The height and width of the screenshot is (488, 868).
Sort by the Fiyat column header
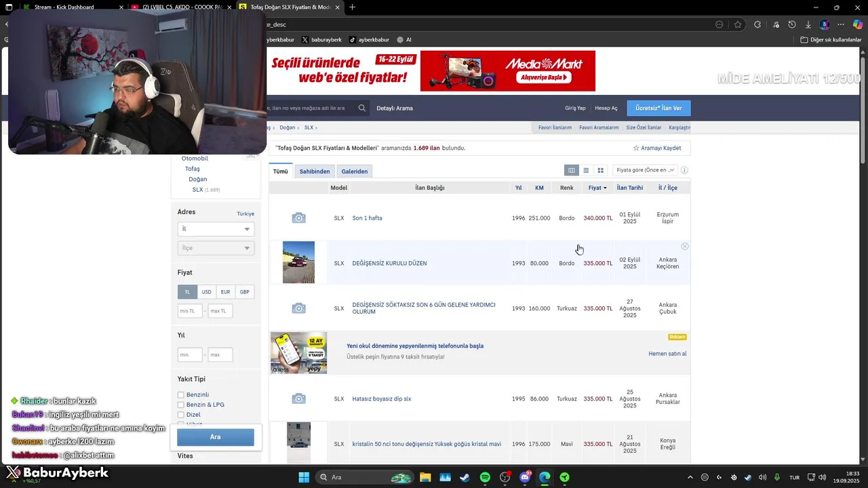[597, 188]
